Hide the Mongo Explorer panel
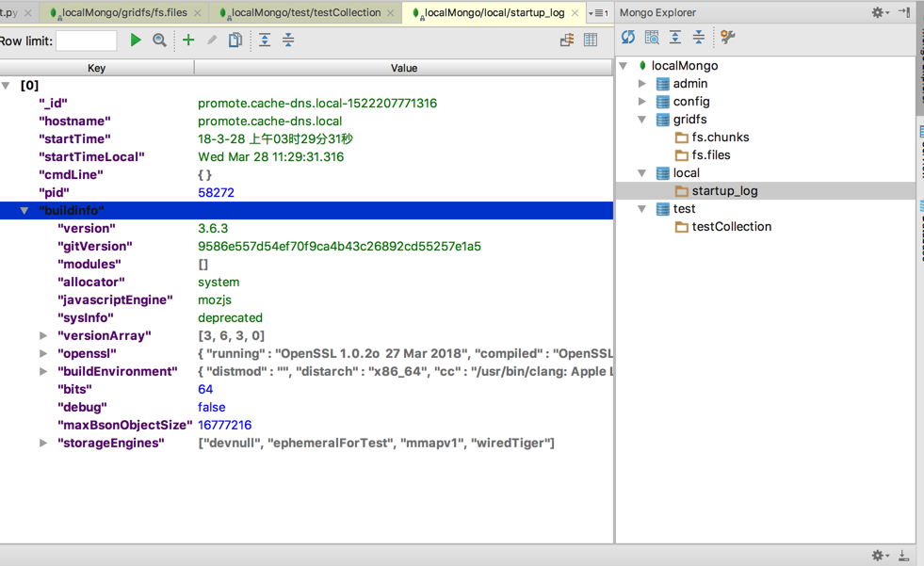Viewport: 924px width, 566px height. tap(904, 12)
